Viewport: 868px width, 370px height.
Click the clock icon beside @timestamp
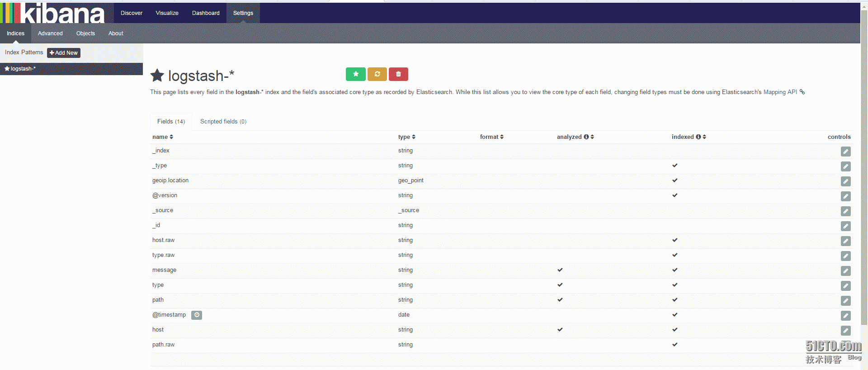click(x=197, y=315)
